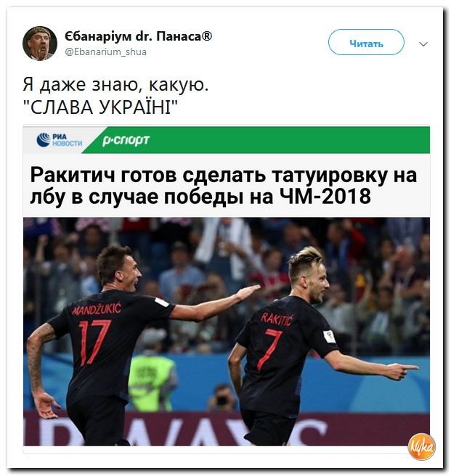Open the Ракитич headline article
The image size is (451, 476).
224,186
